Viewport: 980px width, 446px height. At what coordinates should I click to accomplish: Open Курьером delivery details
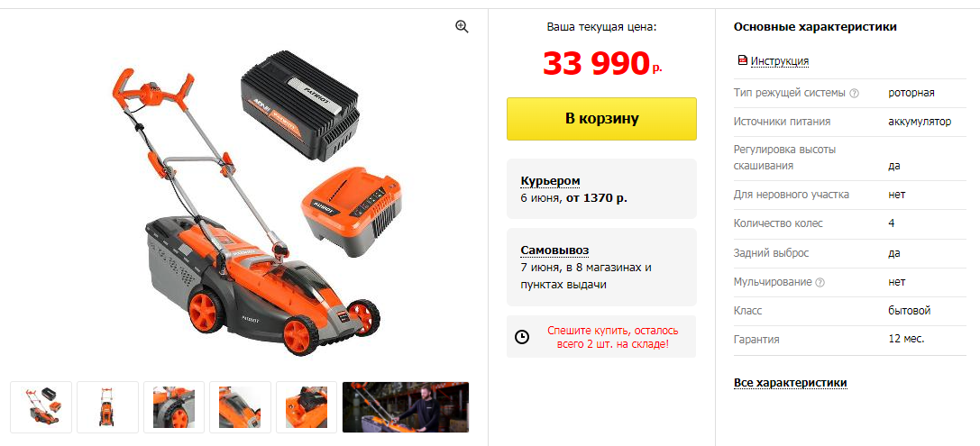pyautogui.click(x=550, y=181)
